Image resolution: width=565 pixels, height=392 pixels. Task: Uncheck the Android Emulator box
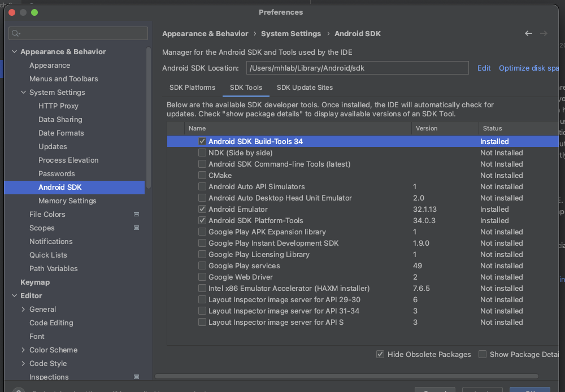click(x=202, y=210)
